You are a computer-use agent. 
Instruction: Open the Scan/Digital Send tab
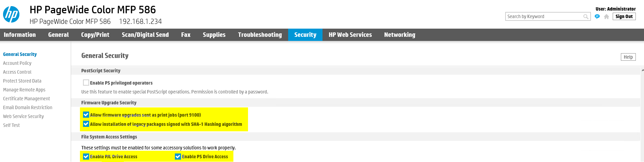145,35
